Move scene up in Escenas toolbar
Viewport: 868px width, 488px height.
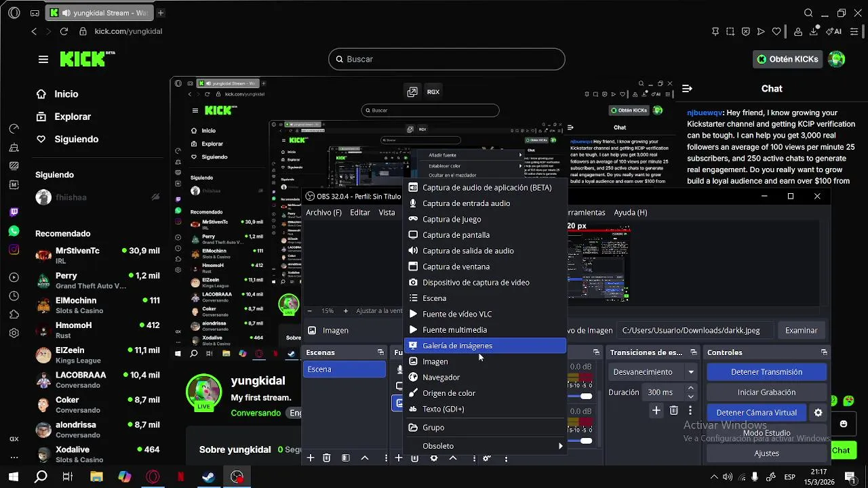click(x=365, y=458)
